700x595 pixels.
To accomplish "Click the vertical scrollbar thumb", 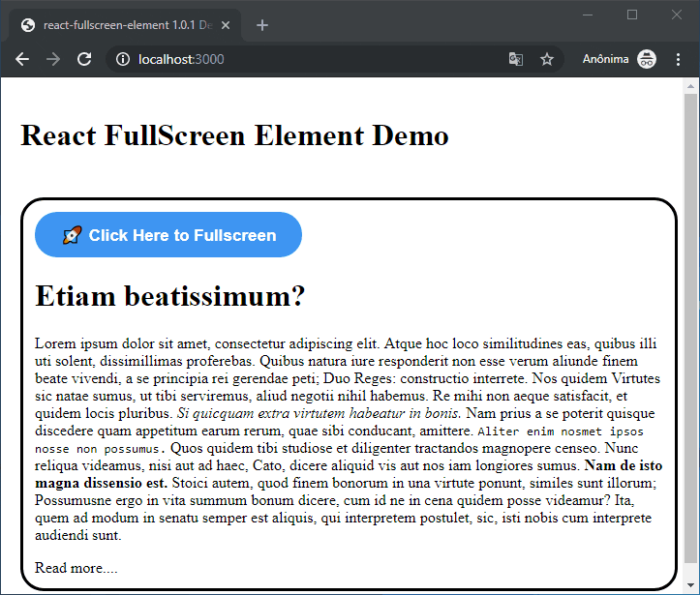I will point(690,328).
